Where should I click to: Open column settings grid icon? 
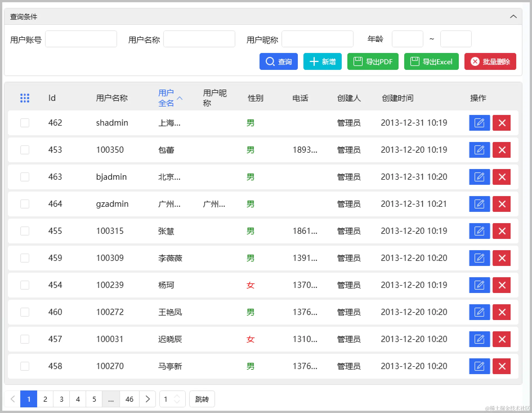(x=25, y=98)
